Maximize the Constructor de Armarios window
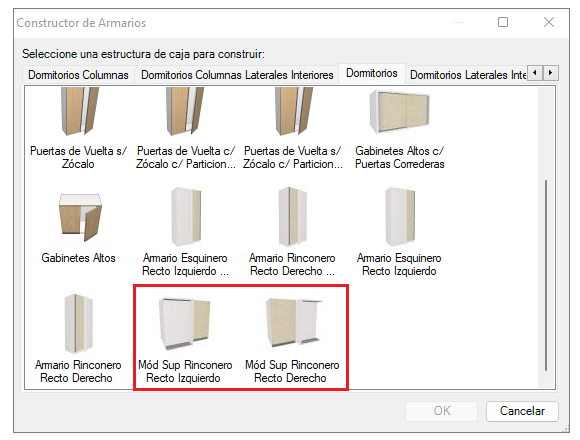The image size is (580, 440). 503,23
